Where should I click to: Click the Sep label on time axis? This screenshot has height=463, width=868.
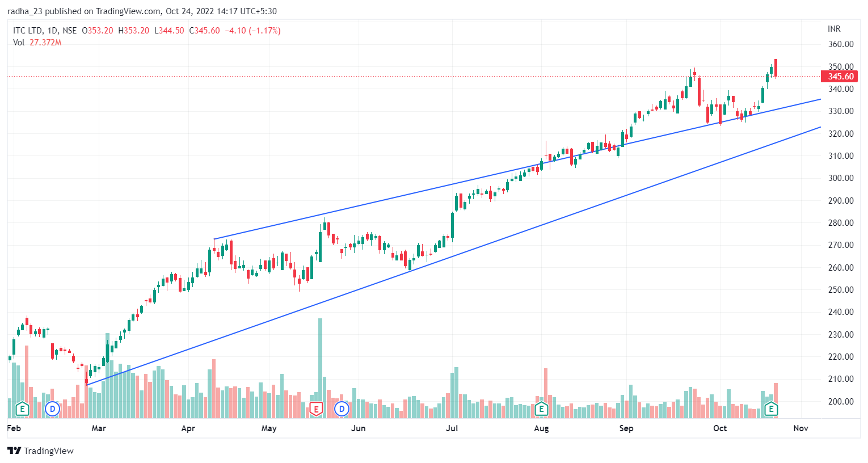[626, 428]
